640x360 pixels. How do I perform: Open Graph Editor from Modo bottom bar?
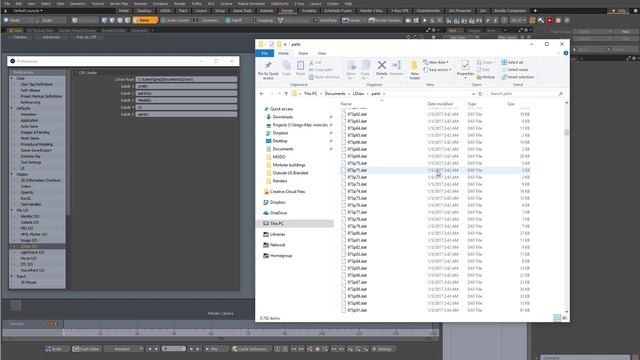pos(86,349)
